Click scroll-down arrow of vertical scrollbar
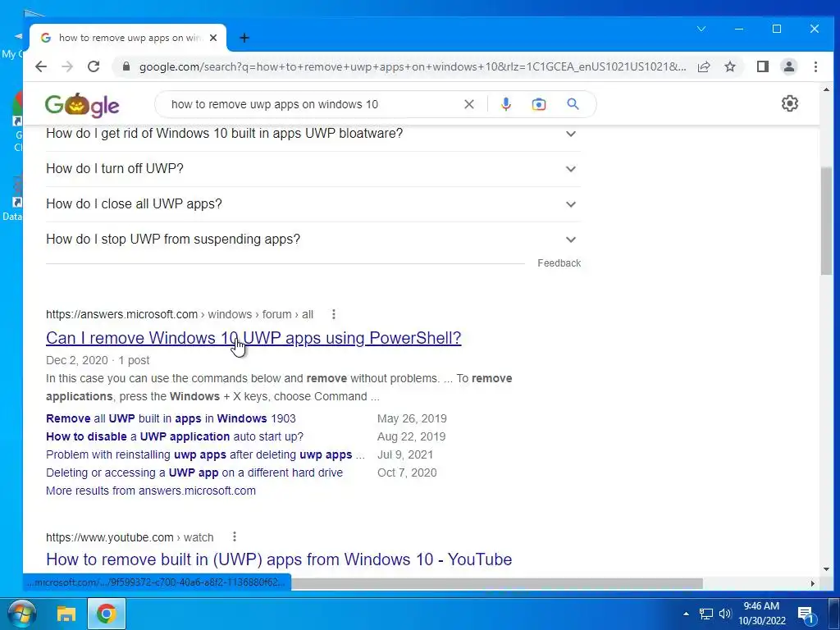 coord(826,569)
